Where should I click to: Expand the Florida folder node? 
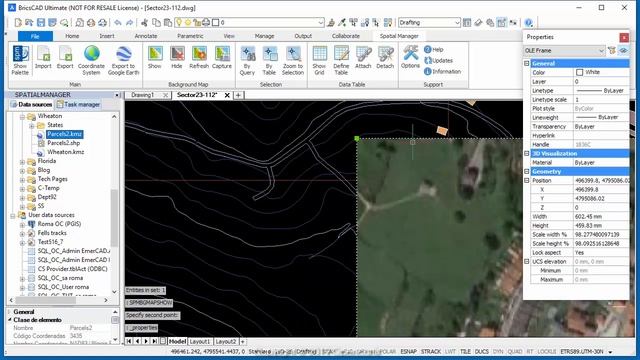(22, 162)
